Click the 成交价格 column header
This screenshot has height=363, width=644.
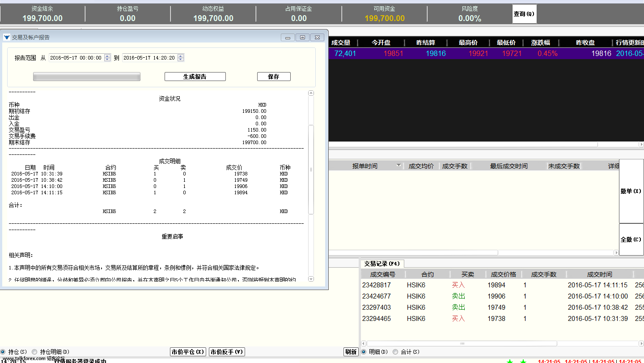504,274
